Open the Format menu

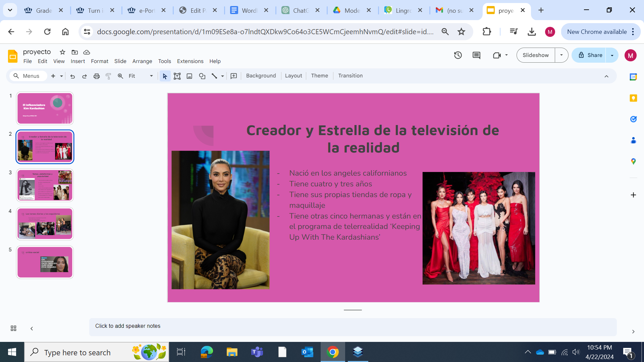[100, 61]
